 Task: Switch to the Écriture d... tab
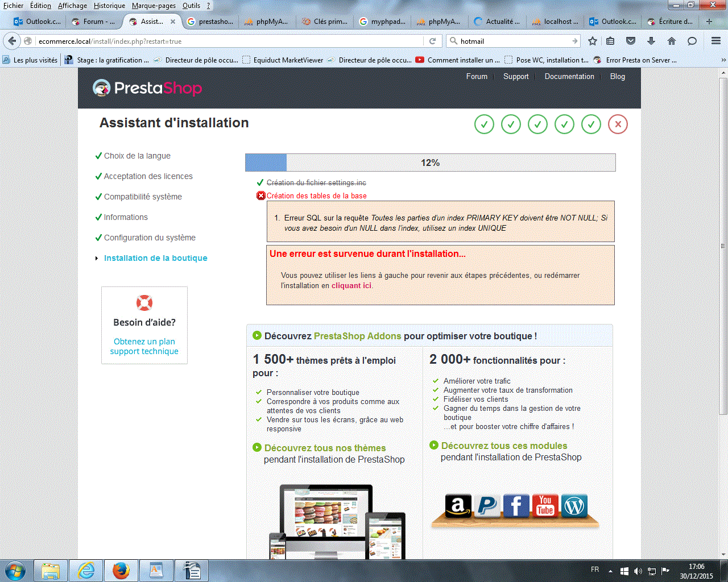670,22
